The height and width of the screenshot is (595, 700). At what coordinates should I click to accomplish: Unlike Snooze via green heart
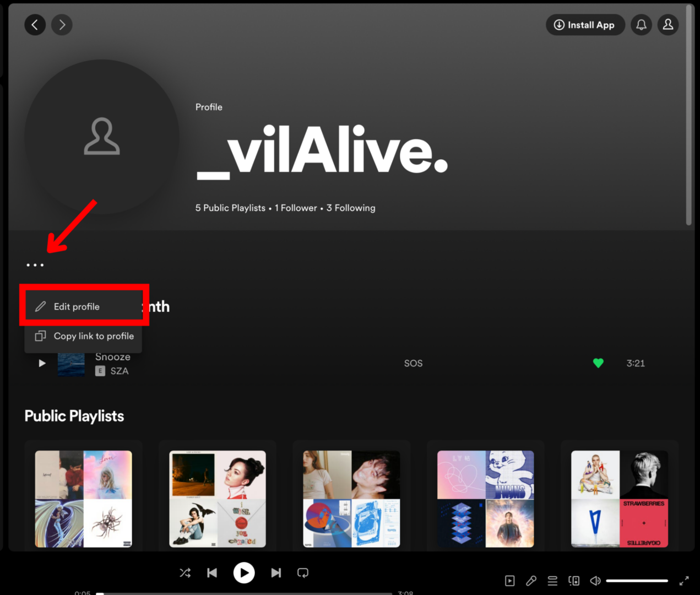click(x=598, y=363)
